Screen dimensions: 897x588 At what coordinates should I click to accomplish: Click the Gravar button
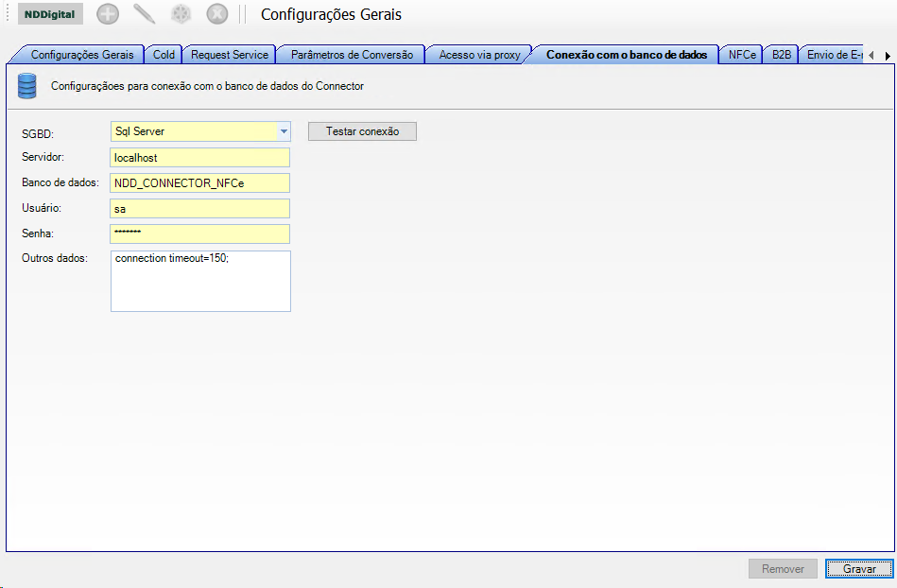(x=858, y=568)
